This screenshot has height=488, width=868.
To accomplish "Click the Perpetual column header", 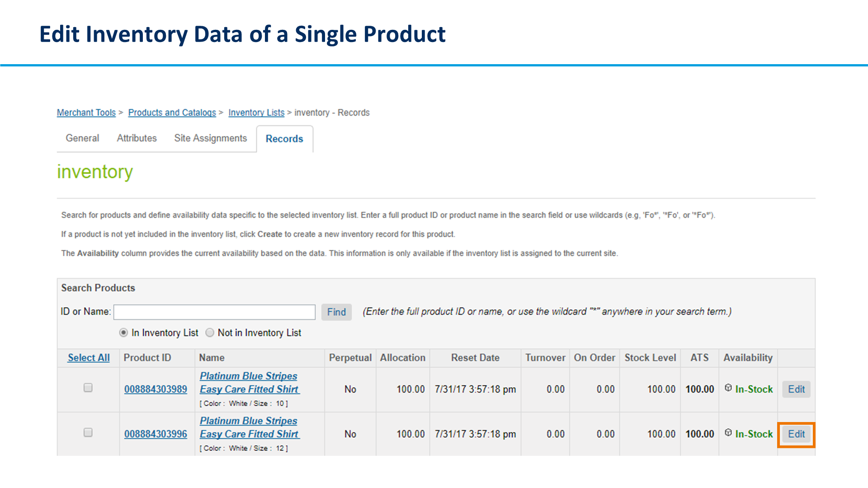I will tap(350, 358).
